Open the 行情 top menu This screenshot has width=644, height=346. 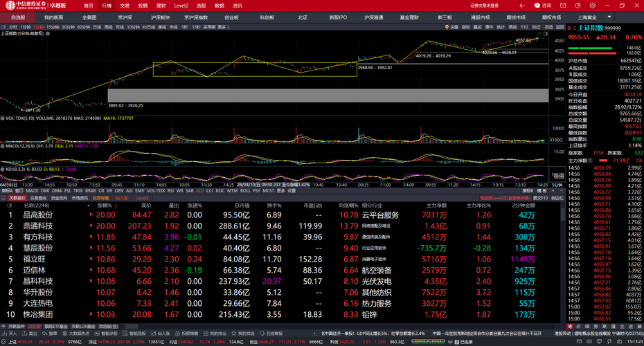[x=107, y=6]
